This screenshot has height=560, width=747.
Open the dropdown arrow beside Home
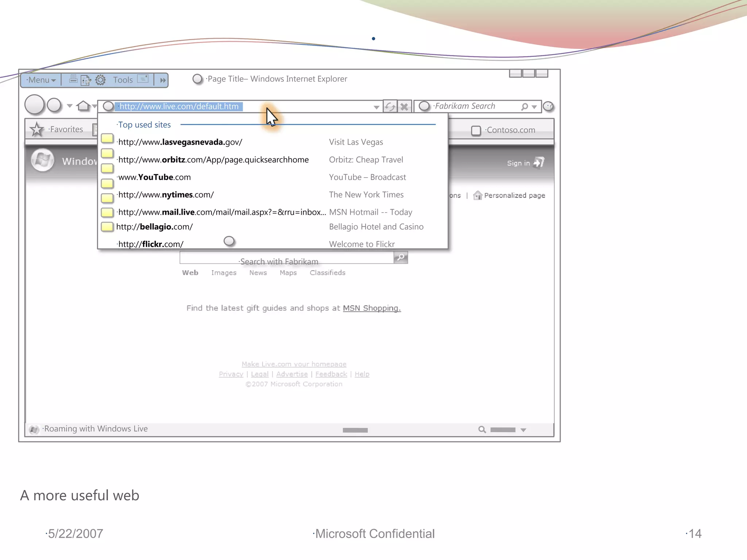point(94,106)
